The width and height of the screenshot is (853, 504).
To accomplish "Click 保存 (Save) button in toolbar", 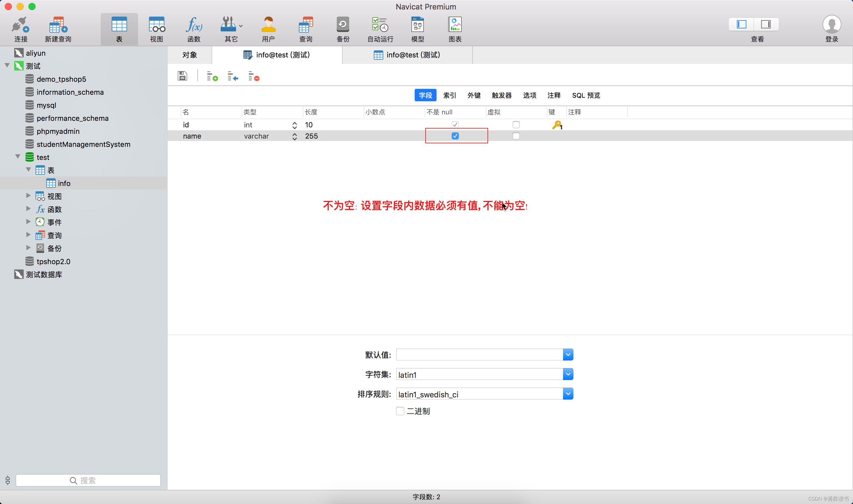I will [x=182, y=76].
